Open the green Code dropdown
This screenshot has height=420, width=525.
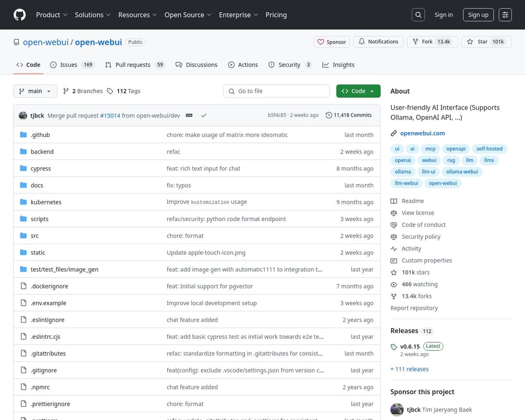pyautogui.click(x=358, y=91)
